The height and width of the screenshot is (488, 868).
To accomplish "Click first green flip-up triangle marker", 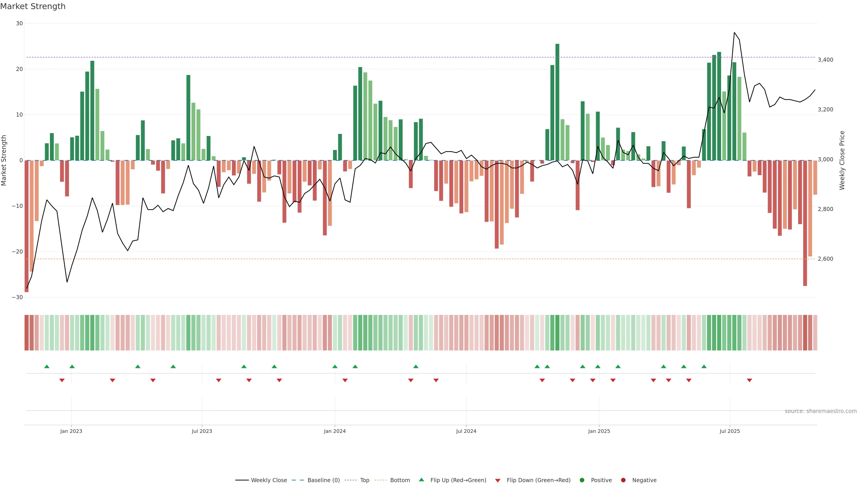I will [47, 366].
